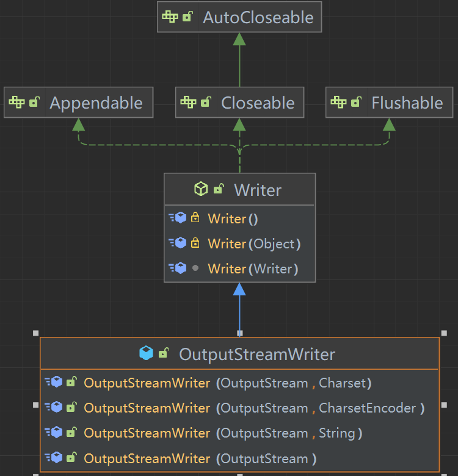The height and width of the screenshot is (476, 458).
Task: Select OutputStreamWriter constructor with String parameter
Action: tap(223, 433)
